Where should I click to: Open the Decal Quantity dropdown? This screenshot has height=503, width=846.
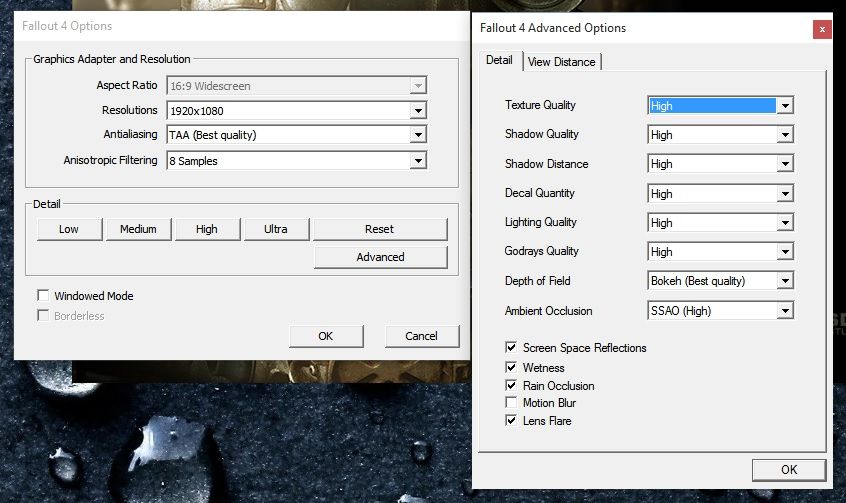coord(720,193)
